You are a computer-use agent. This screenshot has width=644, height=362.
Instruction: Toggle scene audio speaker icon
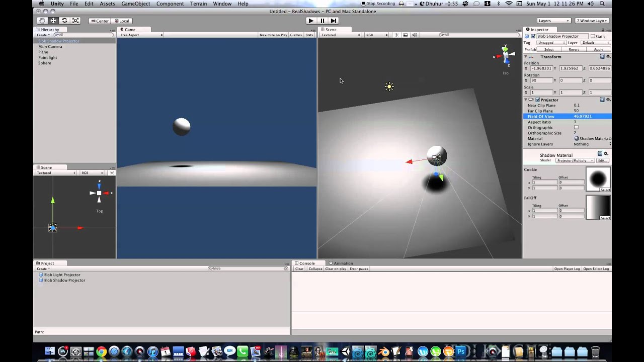pyautogui.click(x=414, y=35)
